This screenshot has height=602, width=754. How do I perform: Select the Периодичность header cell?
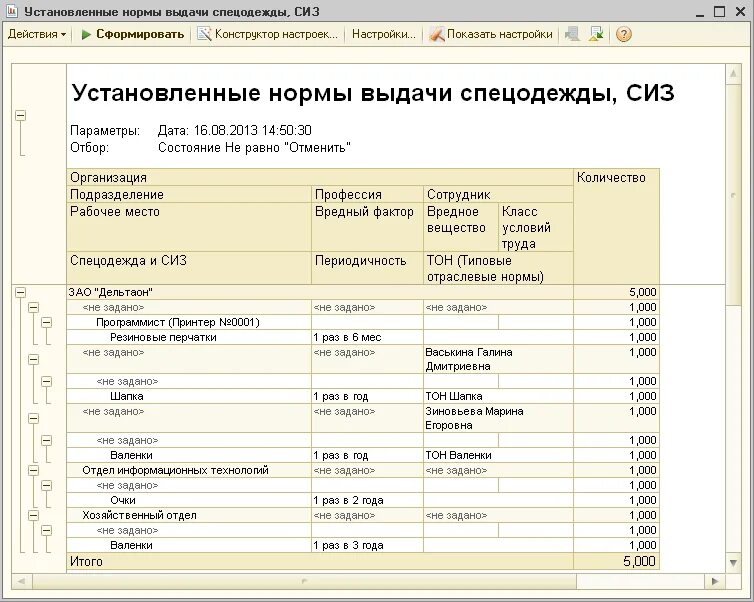[x=367, y=268]
